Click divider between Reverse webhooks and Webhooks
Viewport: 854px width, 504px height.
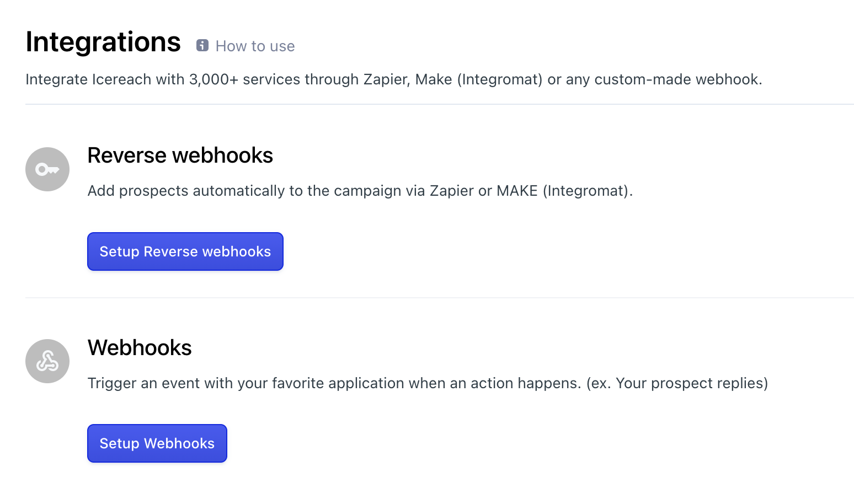coord(440,298)
